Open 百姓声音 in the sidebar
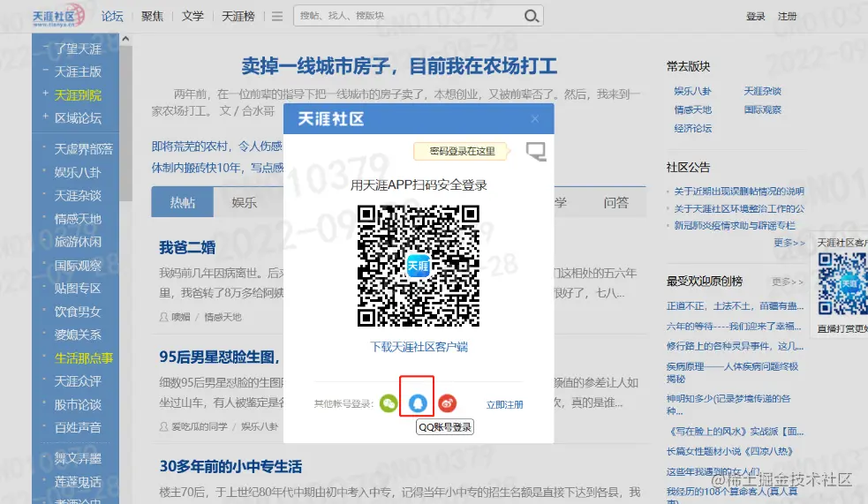The width and height of the screenshot is (868, 504). click(x=78, y=428)
